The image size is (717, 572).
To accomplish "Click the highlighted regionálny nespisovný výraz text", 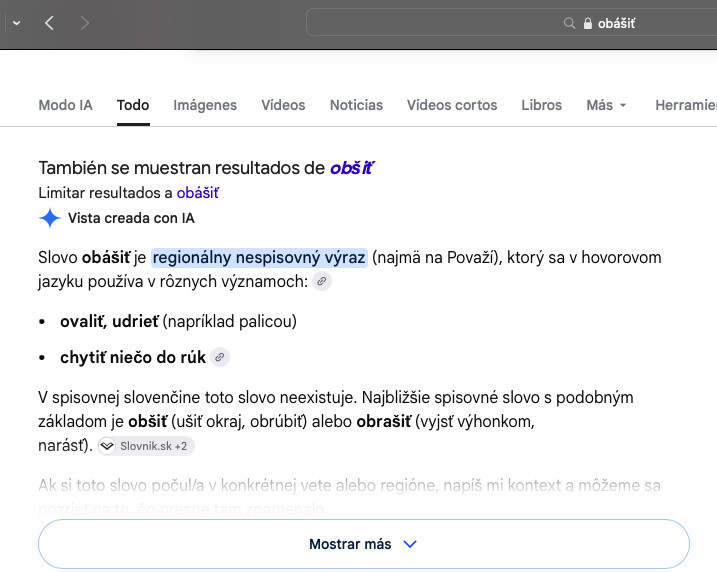I will tap(259, 257).
